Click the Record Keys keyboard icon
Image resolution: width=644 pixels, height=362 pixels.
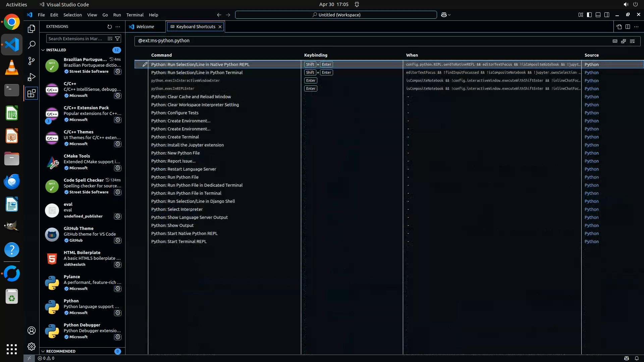(x=615, y=41)
